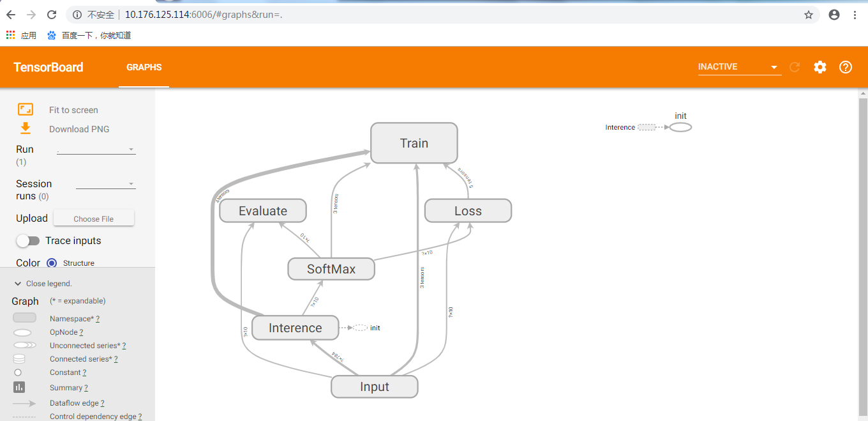Click the Summary legend icon
The image size is (868, 421).
(x=19, y=387)
